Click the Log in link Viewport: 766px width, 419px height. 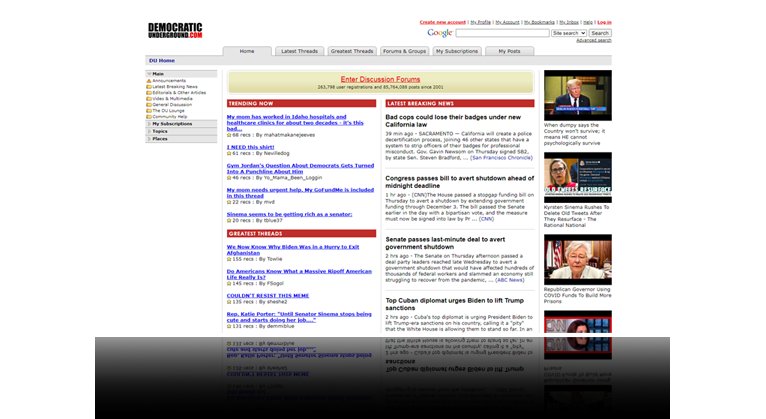coord(604,22)
